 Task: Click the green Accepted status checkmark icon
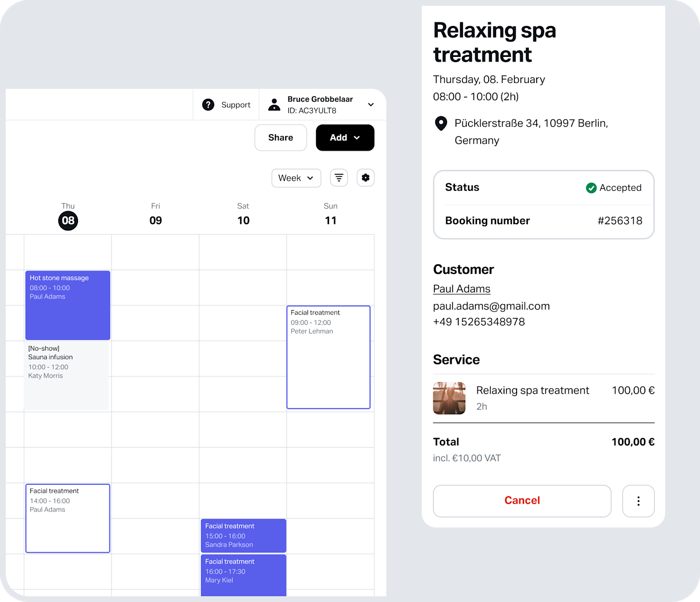(591, 188)
